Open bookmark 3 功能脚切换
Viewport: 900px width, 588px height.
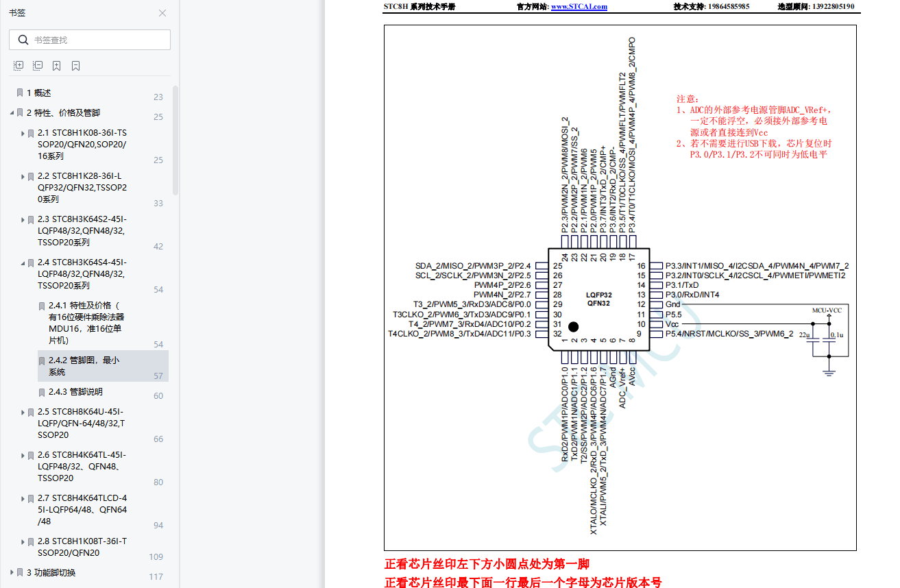[51, 573]
